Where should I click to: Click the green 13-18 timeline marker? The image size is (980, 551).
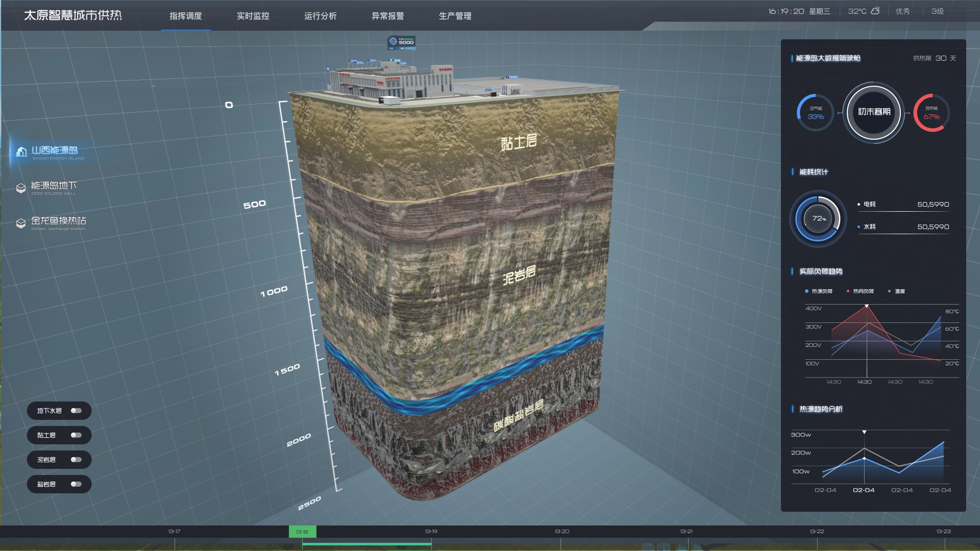[x=302, y=532]
